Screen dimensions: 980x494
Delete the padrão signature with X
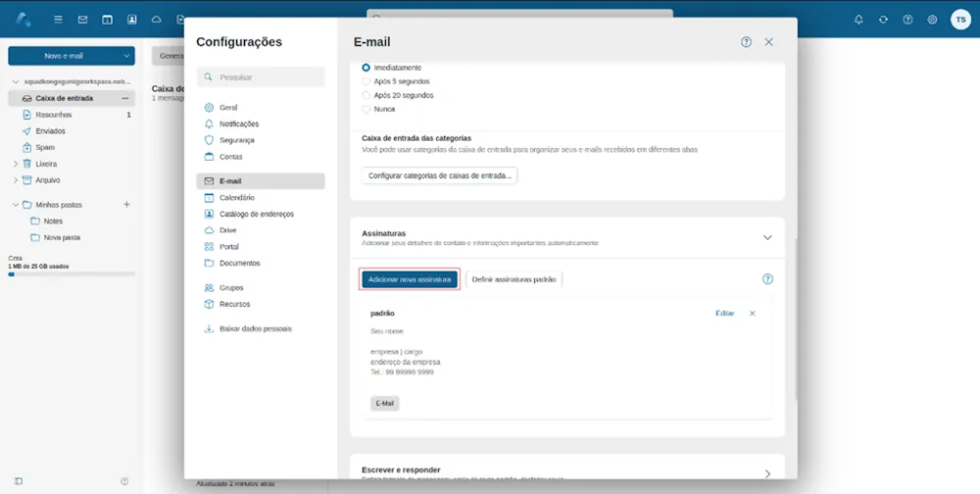[753, 314]
